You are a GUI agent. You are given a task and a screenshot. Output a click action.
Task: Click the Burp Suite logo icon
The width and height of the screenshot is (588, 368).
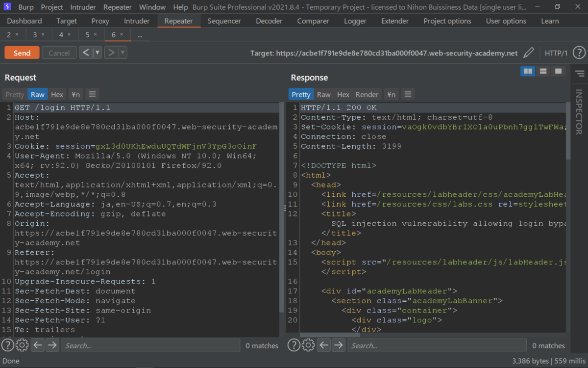[7, 7]
